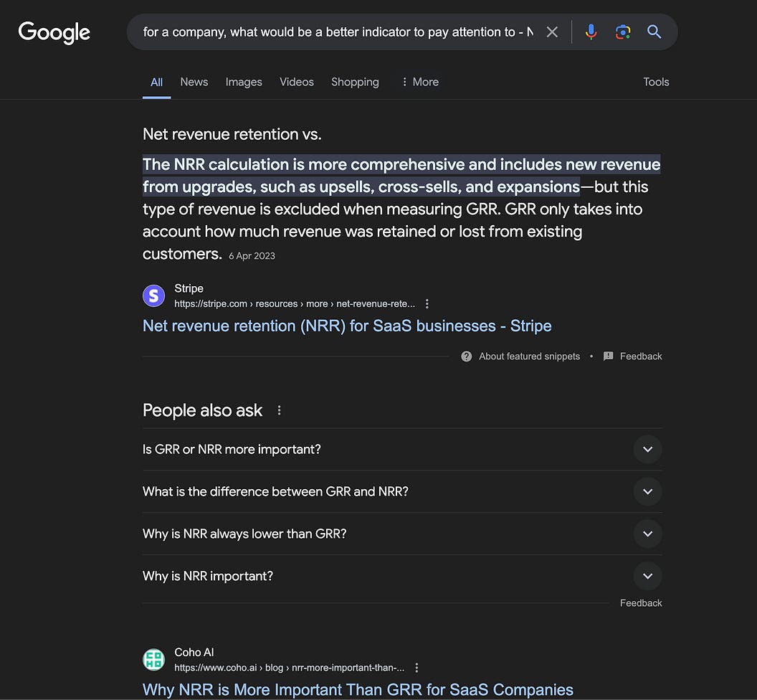The image size is (757, 700).
Task: Click Feedback below People also ask
Action: pyautogui.click(x=641, y=603)
